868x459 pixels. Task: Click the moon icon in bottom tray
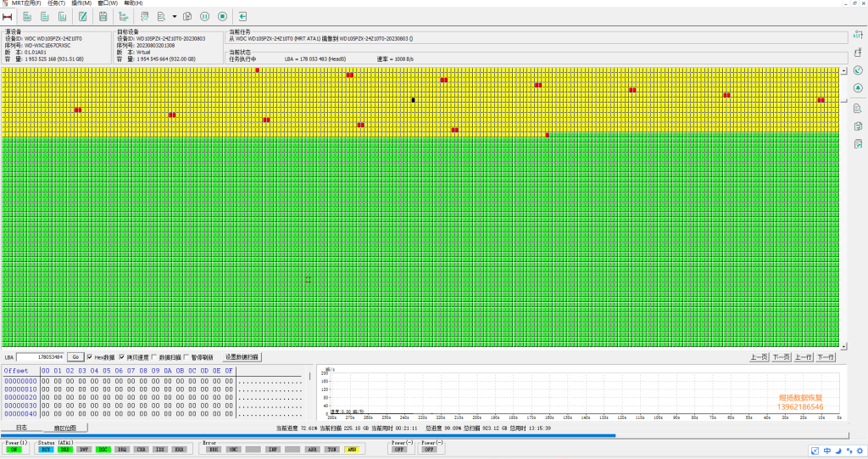tap(838, 451)
